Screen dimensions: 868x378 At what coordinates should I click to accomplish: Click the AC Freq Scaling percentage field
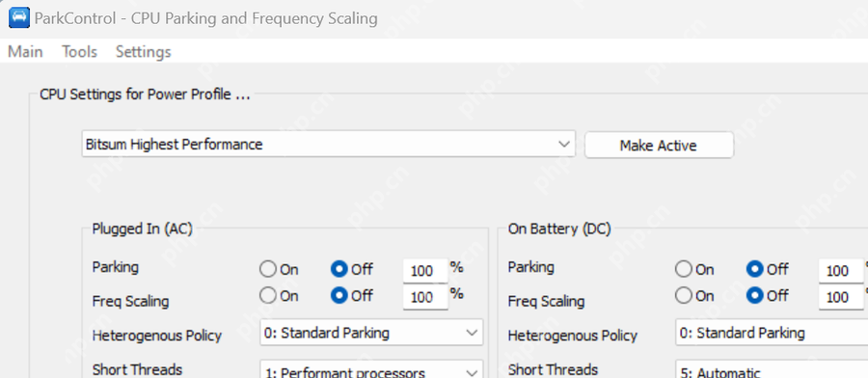(x=425, y=297)
